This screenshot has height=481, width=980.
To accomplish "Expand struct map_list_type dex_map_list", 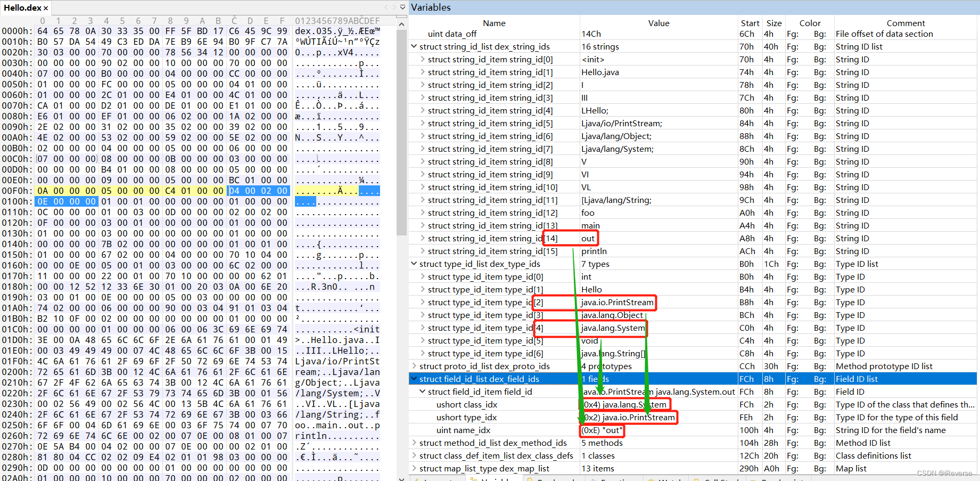I will [414, 468].
